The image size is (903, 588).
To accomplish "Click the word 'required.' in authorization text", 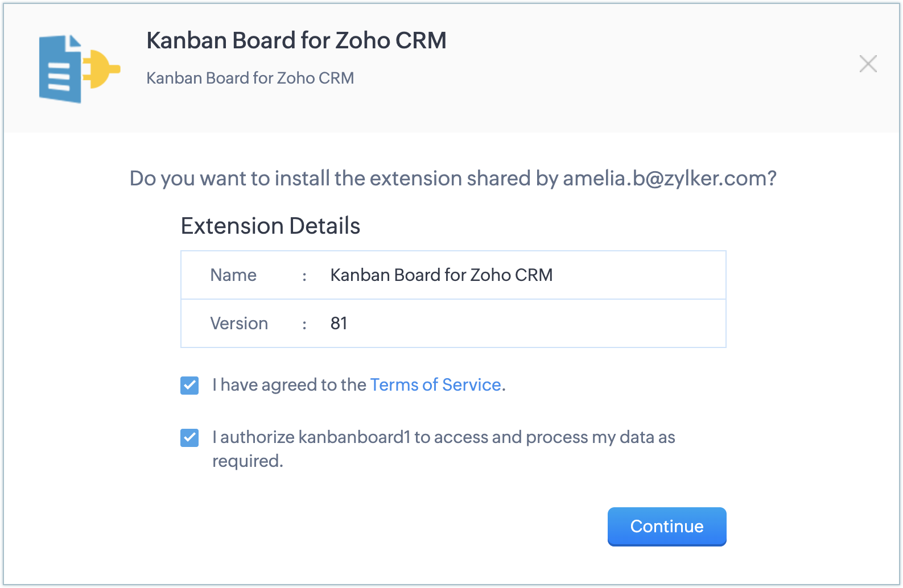I will click(x=248, y=461).
